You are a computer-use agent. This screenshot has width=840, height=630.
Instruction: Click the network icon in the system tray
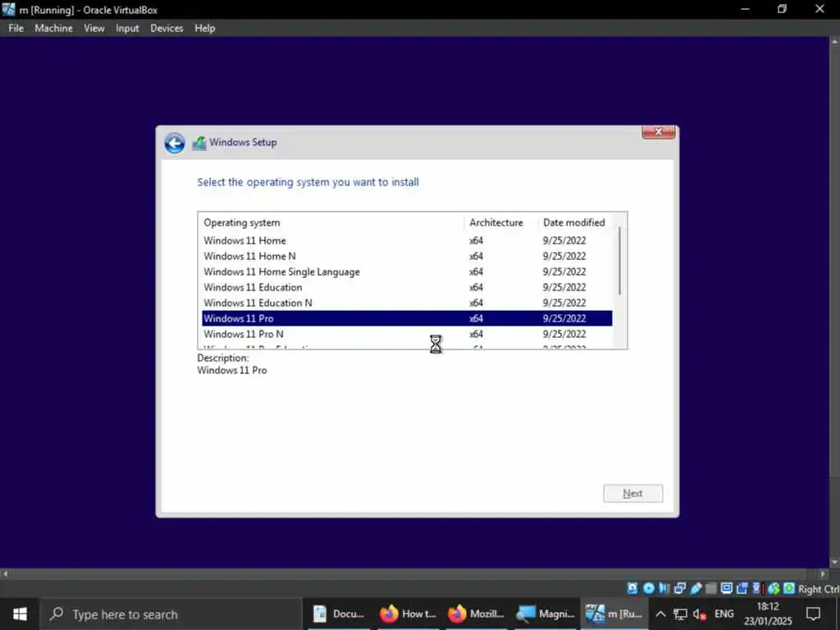click(680, 614)
